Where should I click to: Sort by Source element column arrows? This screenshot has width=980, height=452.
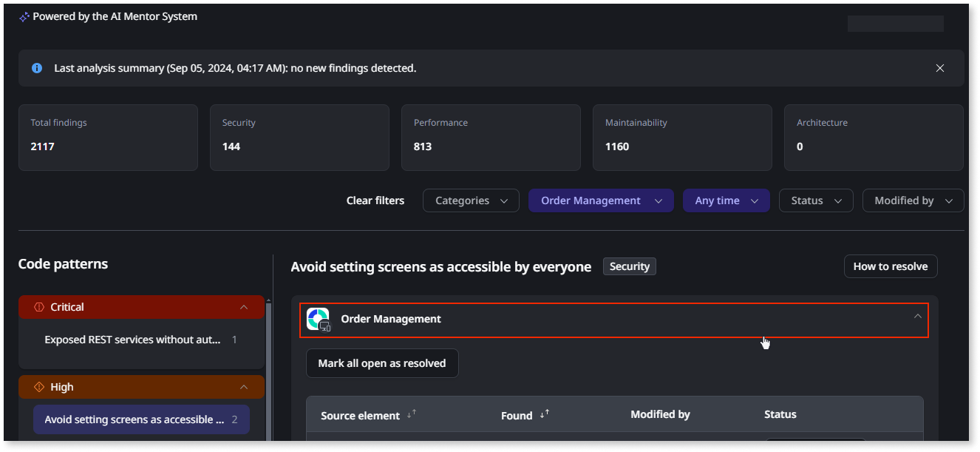(x=411, y=415)
